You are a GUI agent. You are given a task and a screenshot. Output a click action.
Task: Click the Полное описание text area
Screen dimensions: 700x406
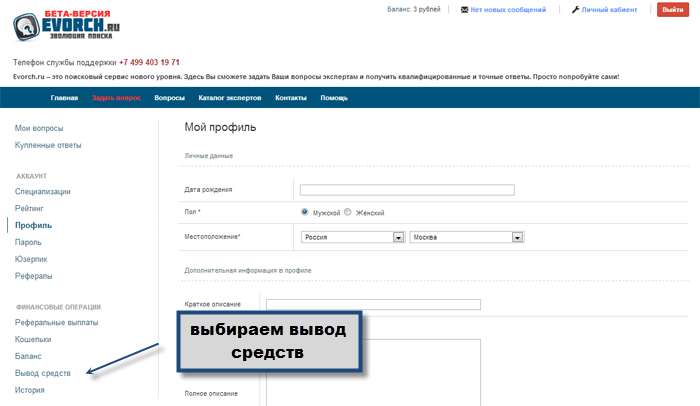(x=373, y=370)
